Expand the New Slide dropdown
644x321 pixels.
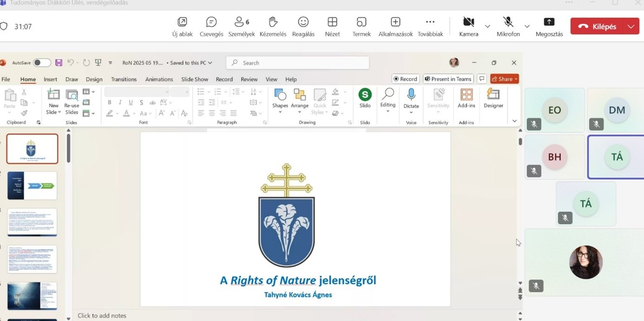coord(53,112)
